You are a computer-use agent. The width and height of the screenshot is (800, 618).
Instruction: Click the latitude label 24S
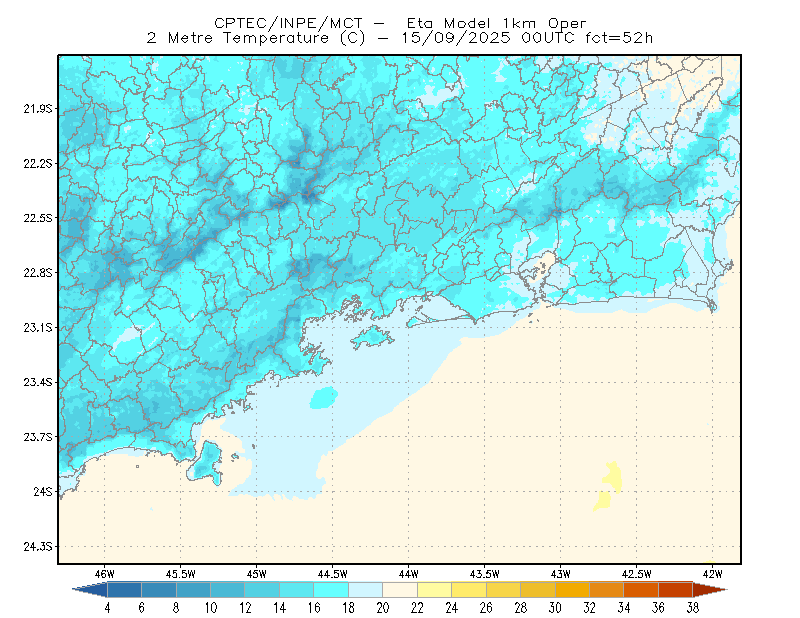[x=43, y=491]
